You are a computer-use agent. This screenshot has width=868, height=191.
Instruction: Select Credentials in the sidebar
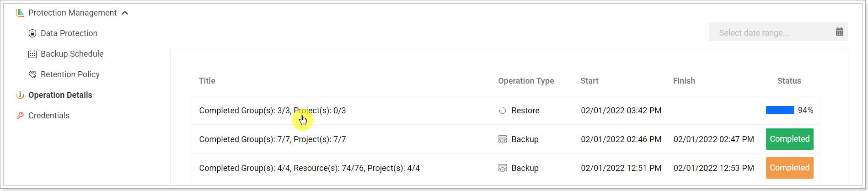point(49,116)
